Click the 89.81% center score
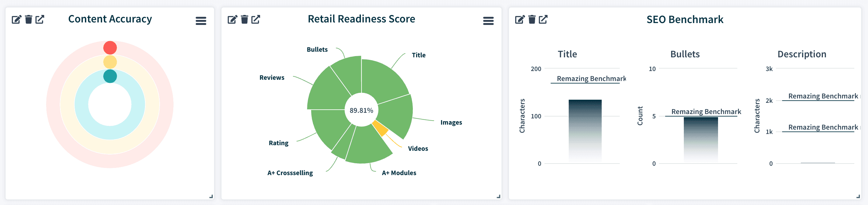Viewport: 868px width, 205px height. pyautogui.click(x=361, y=110)
